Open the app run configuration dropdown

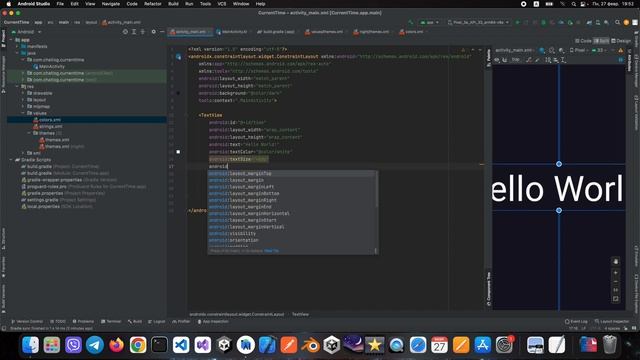pyautogui.click(x=429, y=22)
